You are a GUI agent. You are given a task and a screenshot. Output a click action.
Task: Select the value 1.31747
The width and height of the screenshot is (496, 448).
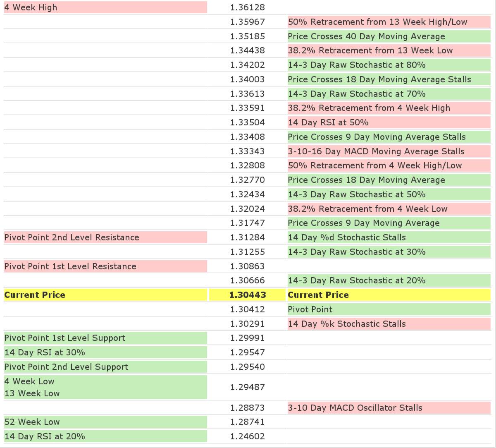tap(248, 223)
